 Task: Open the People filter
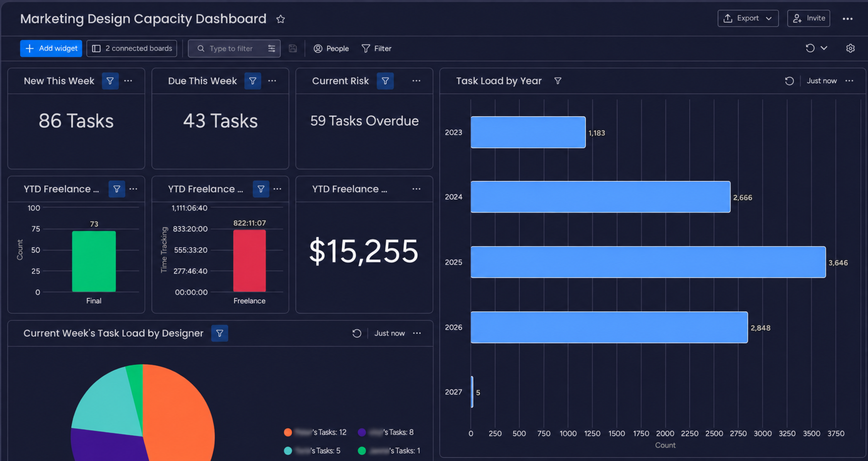pyautogui.click(x=331, y=48)
